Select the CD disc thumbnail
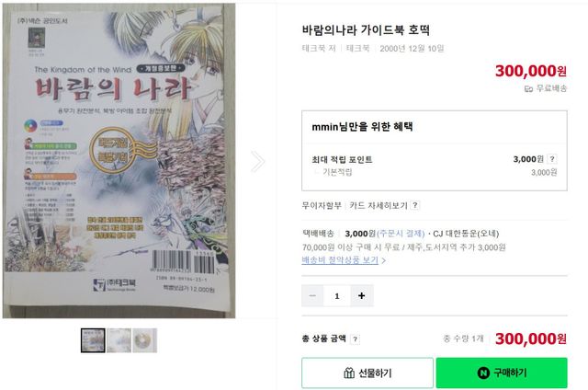This screenshot has height=390, width=588. pyautogui.click(x=145, y=340)
